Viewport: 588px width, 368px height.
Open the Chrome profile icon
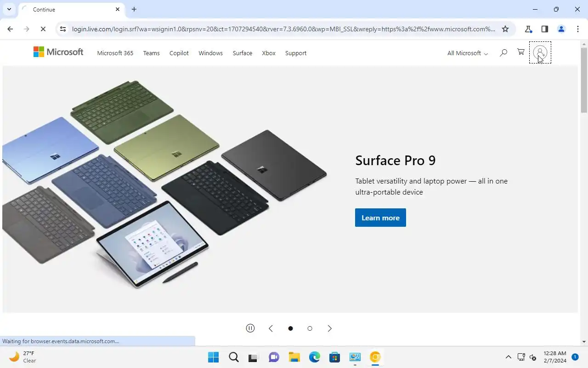pos(561,29)
